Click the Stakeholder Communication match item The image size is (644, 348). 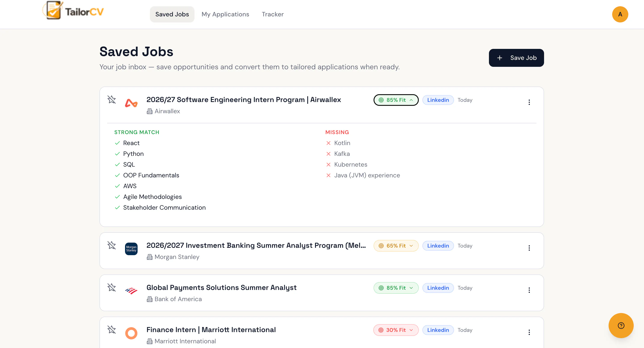tap(164, 207)
